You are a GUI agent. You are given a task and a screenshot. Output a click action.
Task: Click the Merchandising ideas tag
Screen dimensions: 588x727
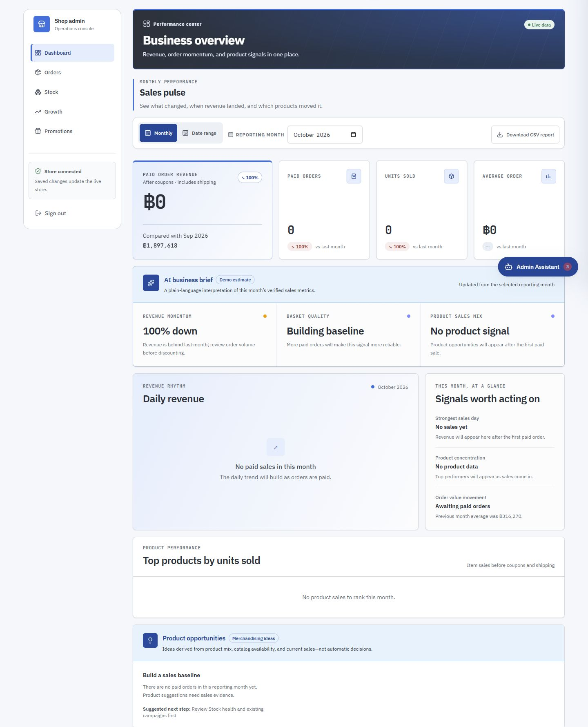click(x=254, y=638)
